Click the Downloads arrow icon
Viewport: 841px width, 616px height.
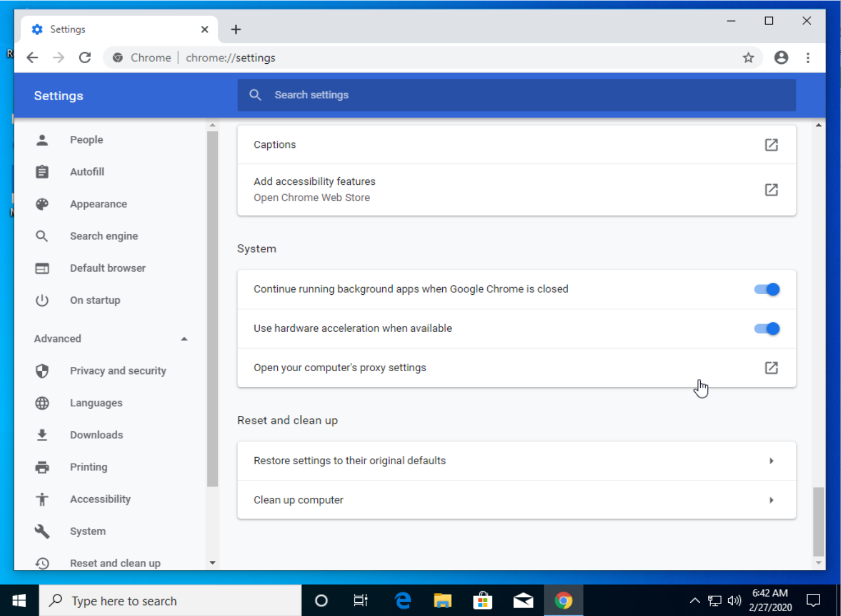point(42,435)
